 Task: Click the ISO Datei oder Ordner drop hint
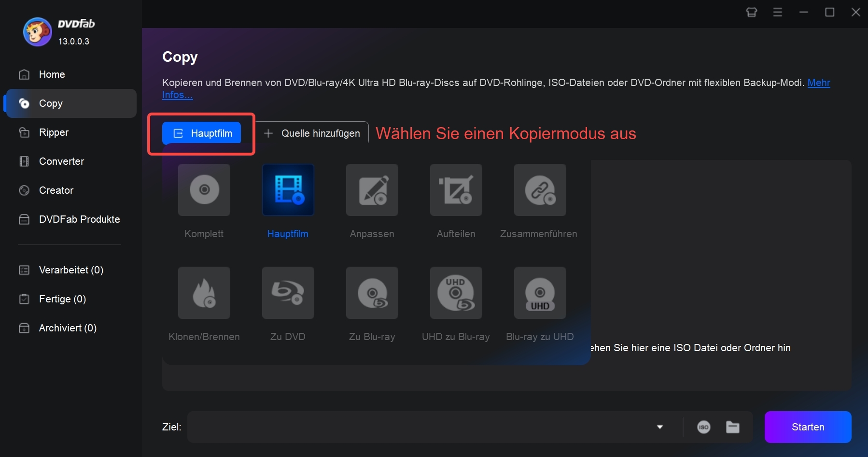(x=690, y=348)
